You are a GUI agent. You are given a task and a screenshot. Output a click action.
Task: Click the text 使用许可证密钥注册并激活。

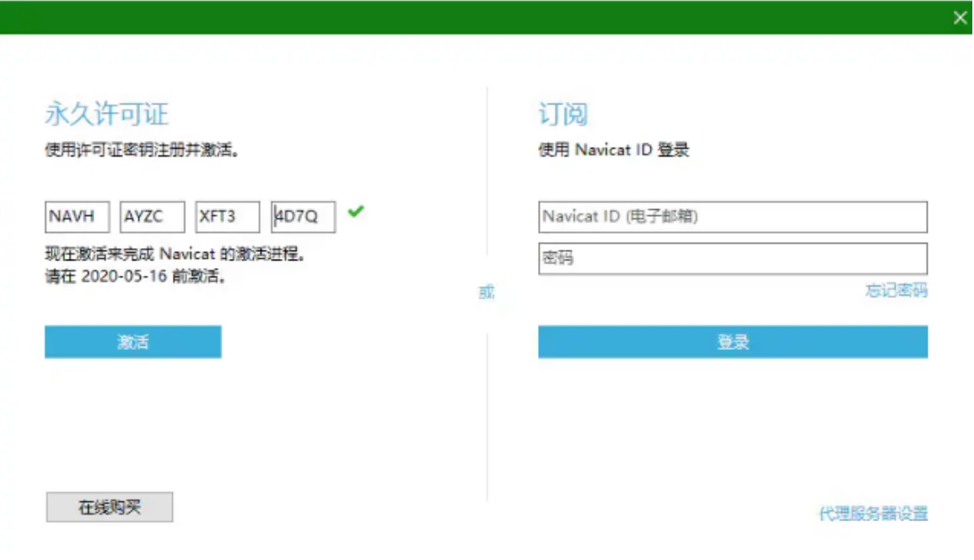click(x=143, y=150)
